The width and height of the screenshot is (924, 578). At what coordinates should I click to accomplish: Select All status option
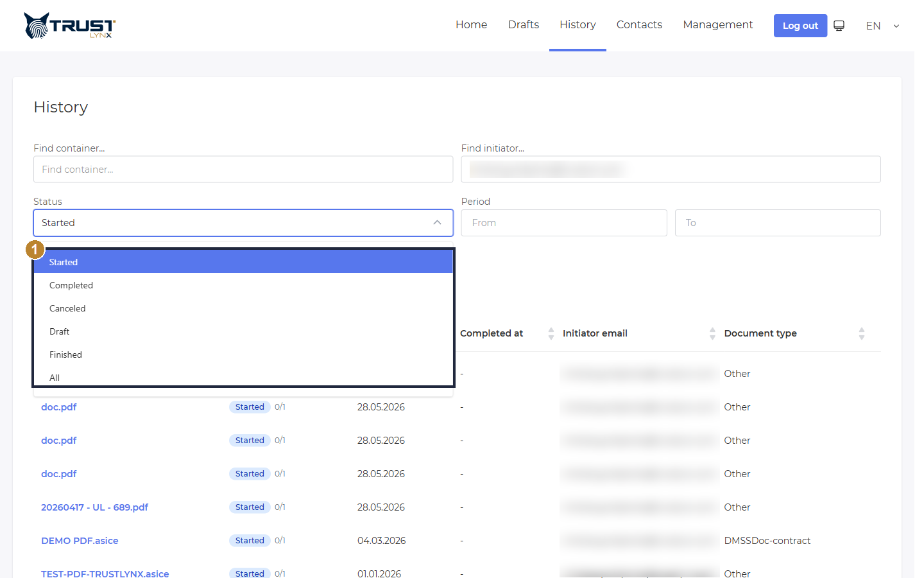[x=244, y=378]
